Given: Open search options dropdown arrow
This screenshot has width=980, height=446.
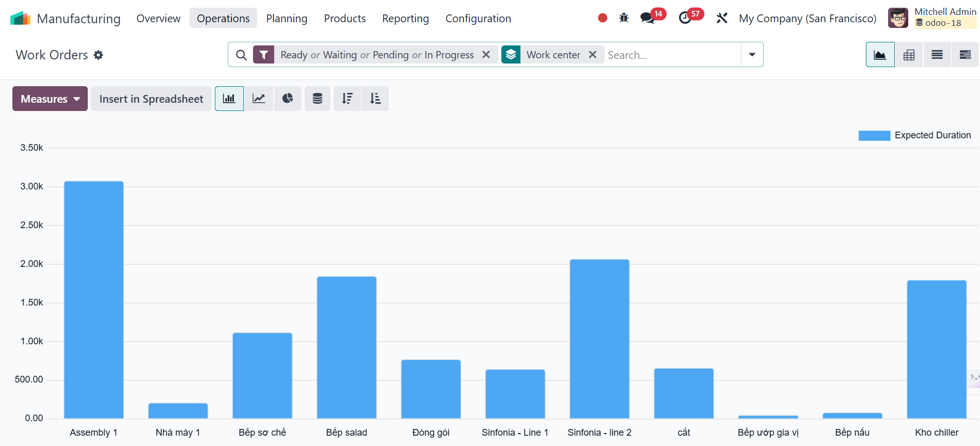Looking at the screenshot, I should (752, 55).
